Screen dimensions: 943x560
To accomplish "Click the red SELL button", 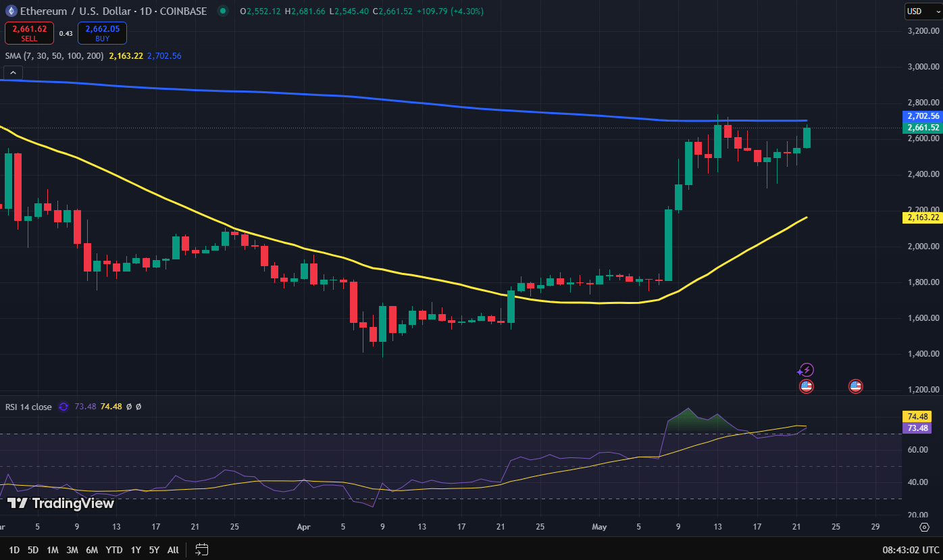I will pyautogui.click(x=29, y=32).
